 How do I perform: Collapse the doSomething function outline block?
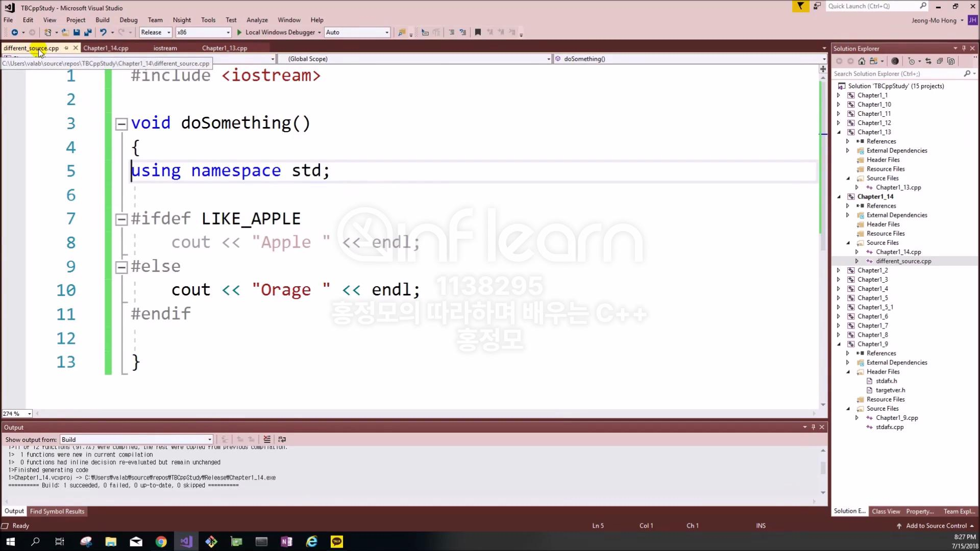point(121,124)
